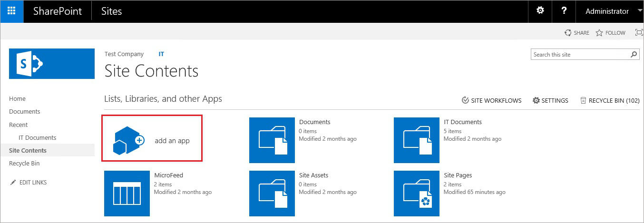
Task: Click the Site Contents page heading
Action: [151, 71]
